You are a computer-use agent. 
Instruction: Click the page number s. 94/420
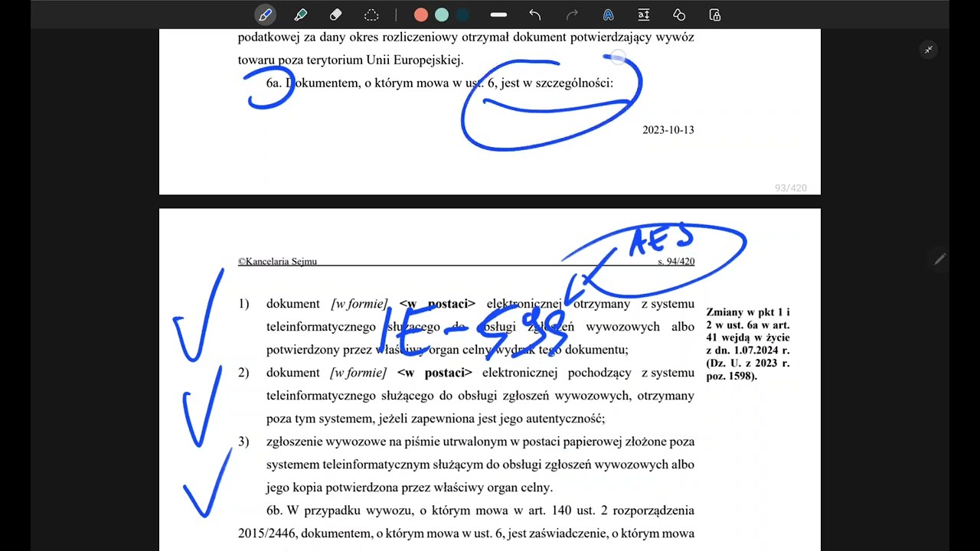(676, 261)
